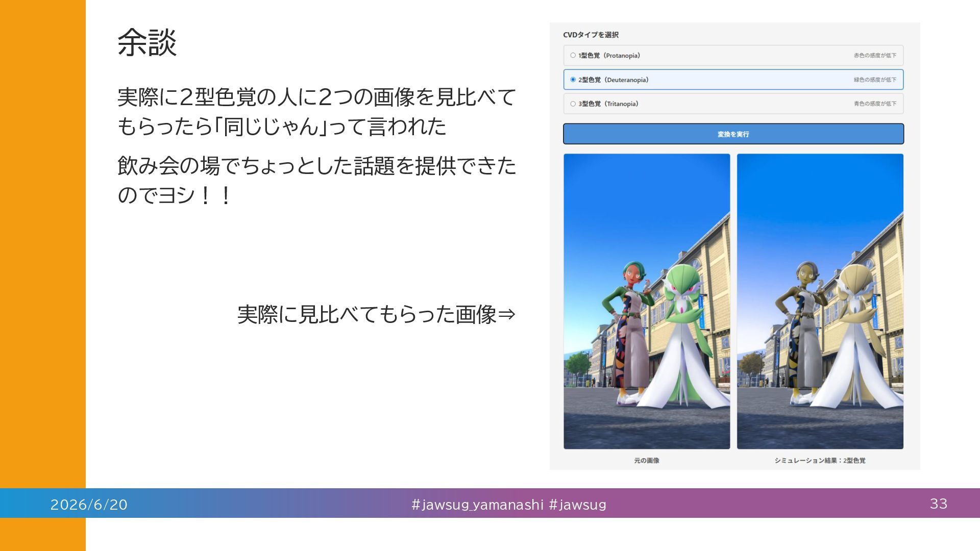Click the #jawsug_yamanashi #jawsug hashtag text
980x551 pixels.
point(509,505)
